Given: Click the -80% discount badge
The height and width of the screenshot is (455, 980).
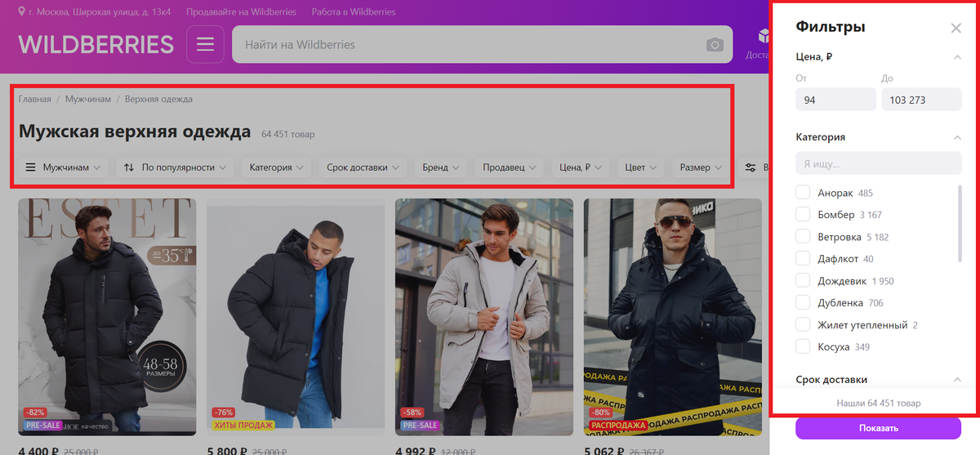Looking at the screenshot, I should [600, 413].
